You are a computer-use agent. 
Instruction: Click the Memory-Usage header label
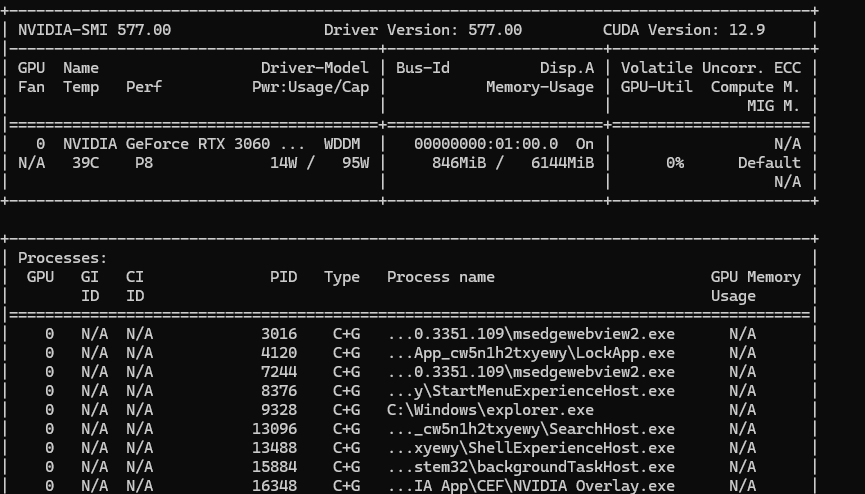pyautogui.click(x=540, y=87)
